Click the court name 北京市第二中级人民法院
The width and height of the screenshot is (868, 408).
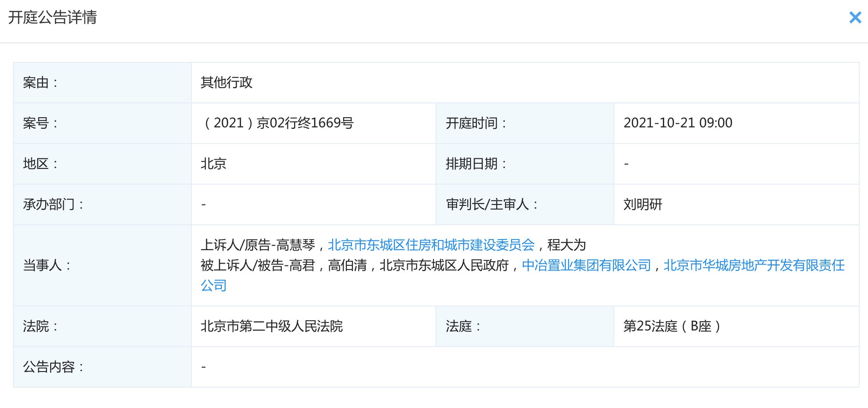[x=272, y=326]
